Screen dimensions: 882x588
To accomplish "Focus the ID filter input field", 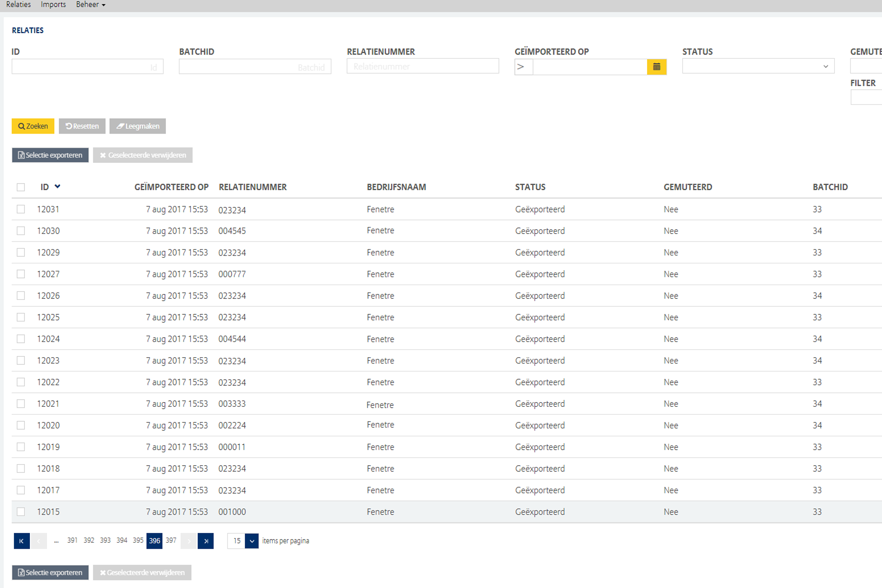I will (x=87, y=67).
